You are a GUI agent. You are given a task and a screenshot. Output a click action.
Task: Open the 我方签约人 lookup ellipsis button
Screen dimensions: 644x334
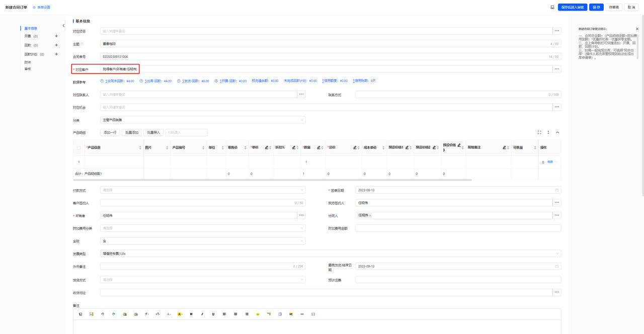coord(557,203)
